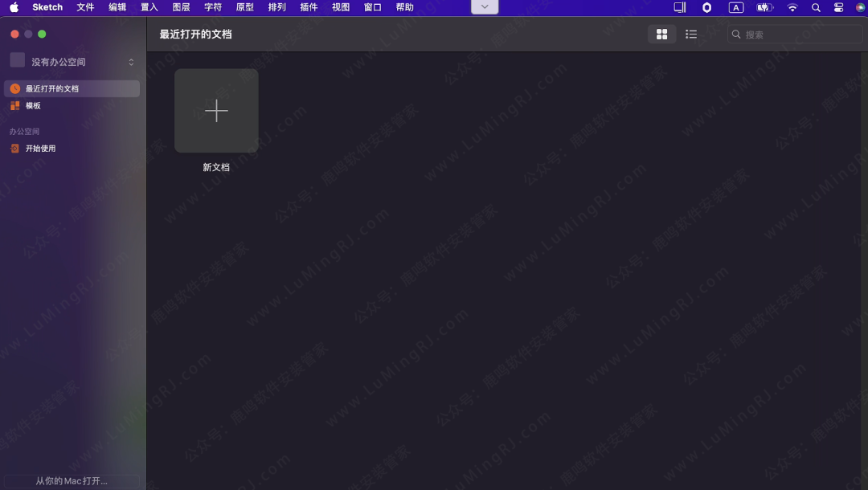
Task: Select the highlighted 最近打开的文档 sidebar entry
Action: (51, 88)
